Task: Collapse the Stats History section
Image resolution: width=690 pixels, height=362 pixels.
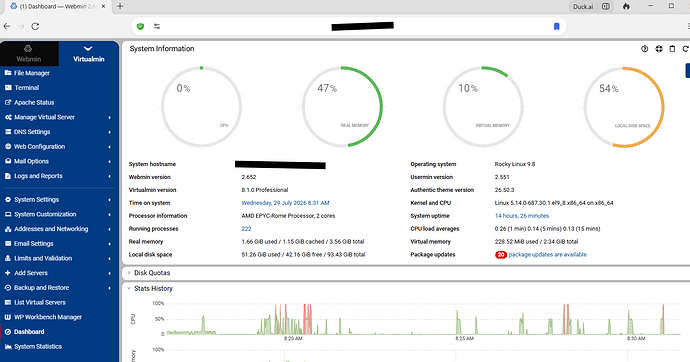Action: 153,289
